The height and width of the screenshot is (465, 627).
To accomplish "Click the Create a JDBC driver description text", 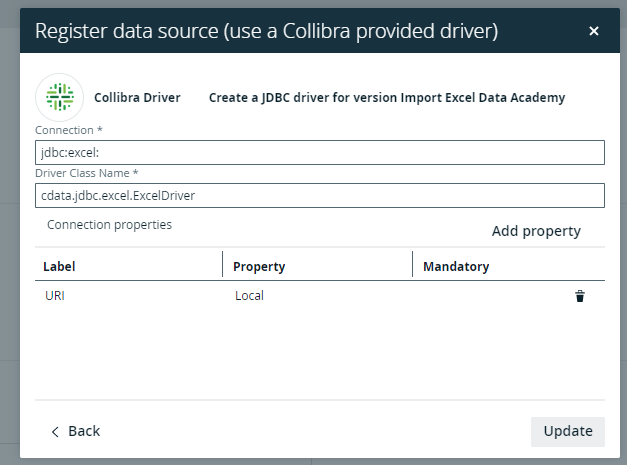I will [387, 98].
